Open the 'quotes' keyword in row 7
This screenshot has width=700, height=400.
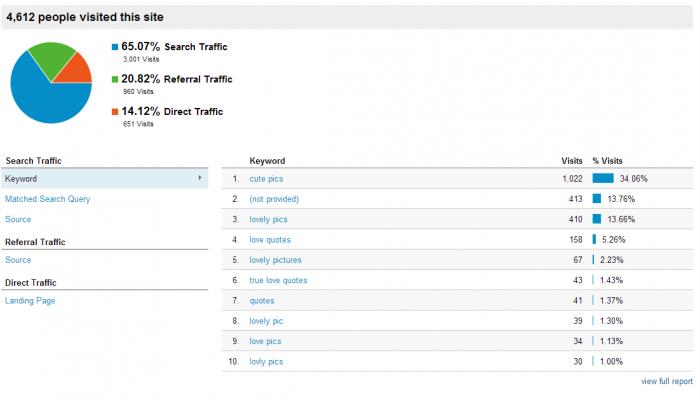tap(262, 300)
